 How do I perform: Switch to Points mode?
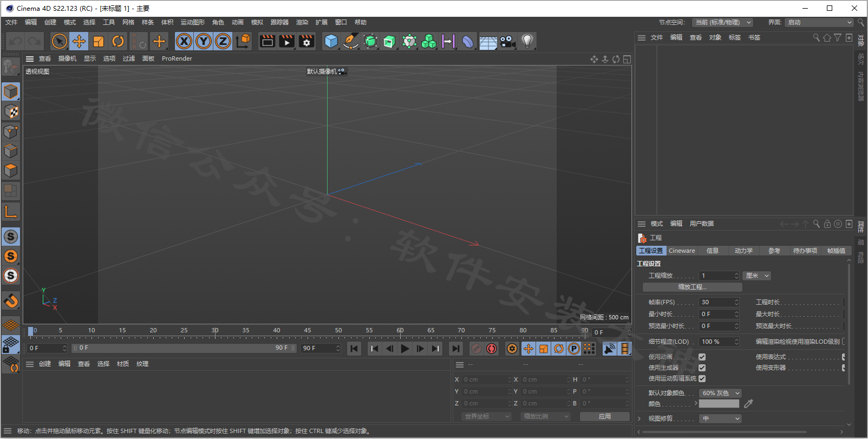pos(11,132)
